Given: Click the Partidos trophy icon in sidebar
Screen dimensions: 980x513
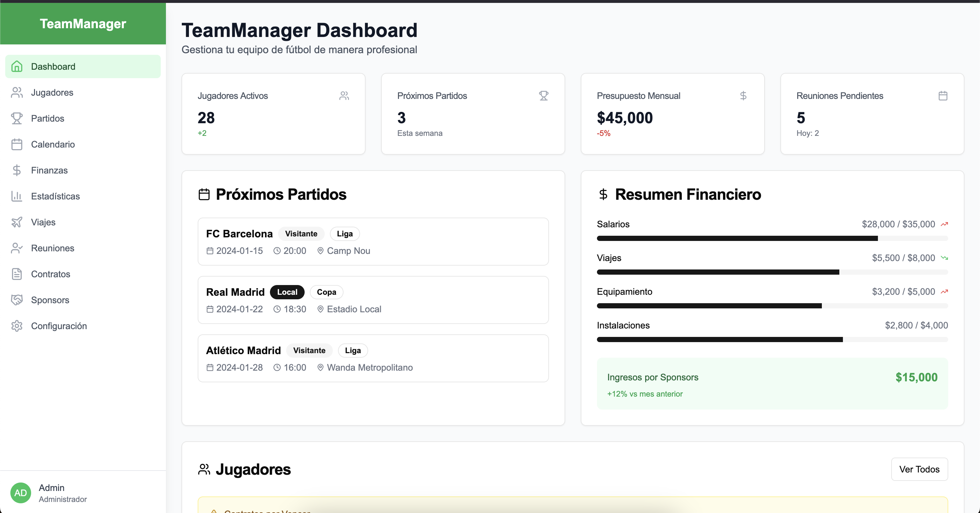Looking at the screenshot, I should 17,118.
